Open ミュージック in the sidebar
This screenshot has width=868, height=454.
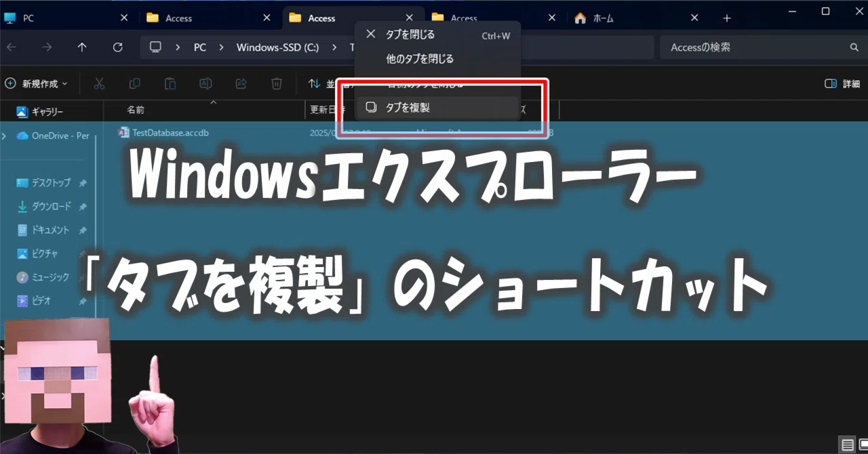pyautogui.click(x=44, y=277)
